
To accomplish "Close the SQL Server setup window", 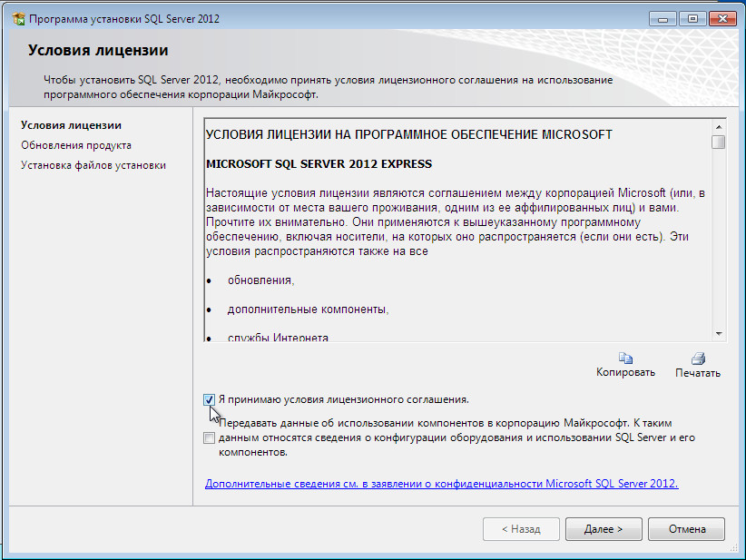I will [x=722, y=19].
